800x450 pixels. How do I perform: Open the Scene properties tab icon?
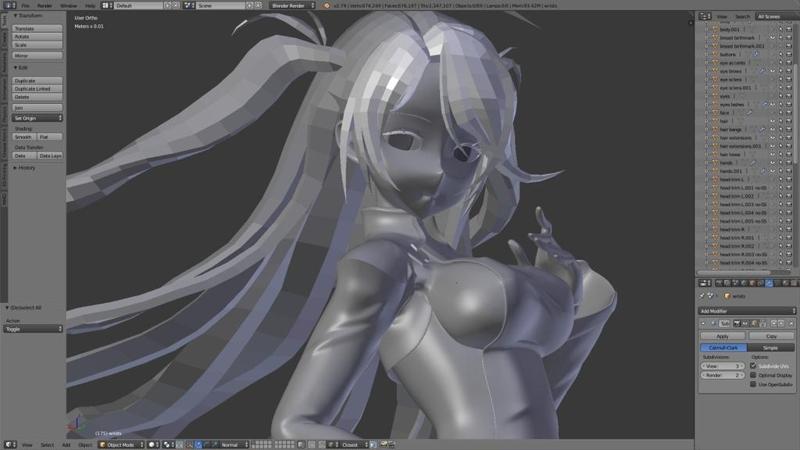(735, 283)
